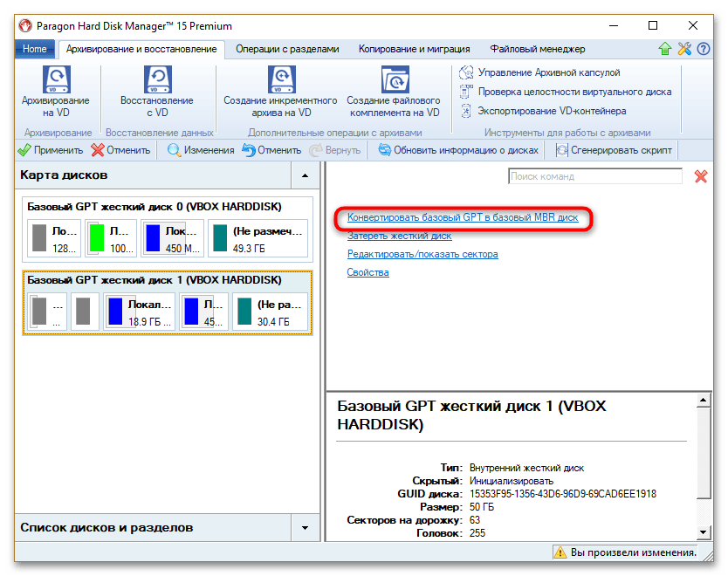Open the Свойства link
Viewport: 728px width, 576px height.
[x=368, y=272]
